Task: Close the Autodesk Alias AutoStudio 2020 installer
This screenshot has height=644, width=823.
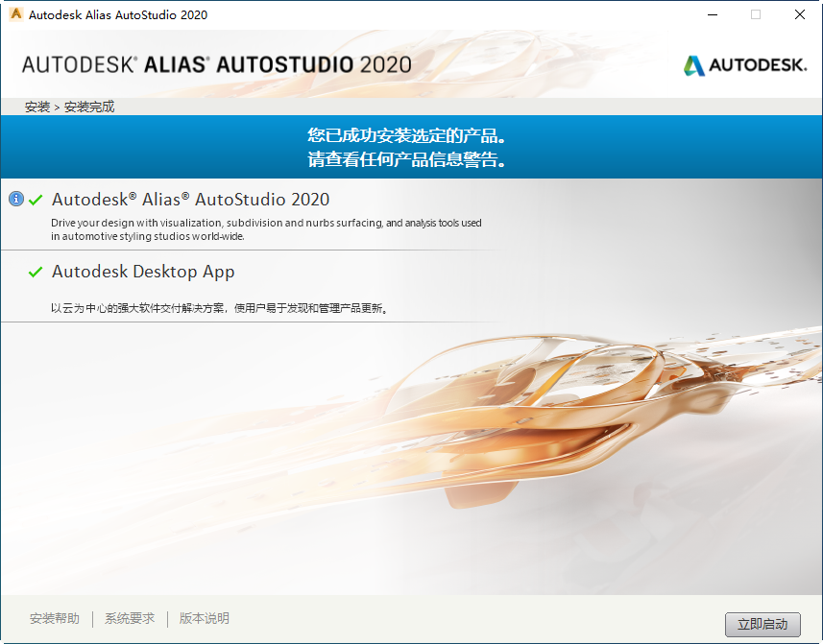Action: [x=799, y=14]
